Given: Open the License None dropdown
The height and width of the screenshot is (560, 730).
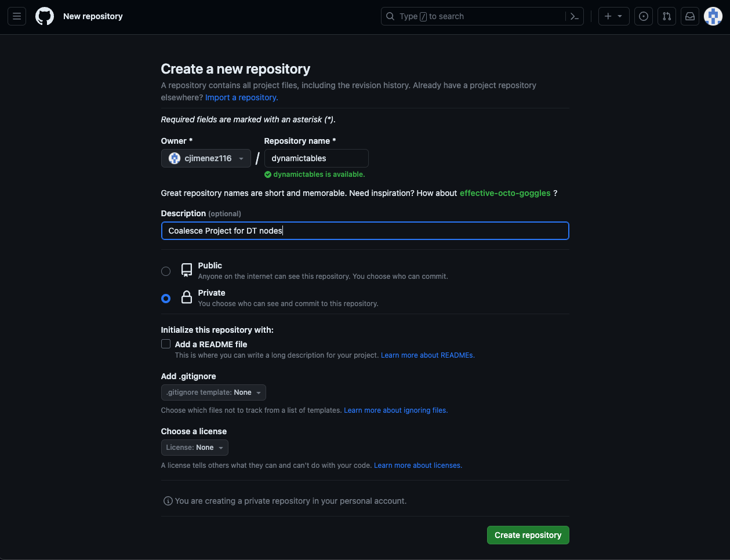Looking at the screenshot, I should 194,448.
